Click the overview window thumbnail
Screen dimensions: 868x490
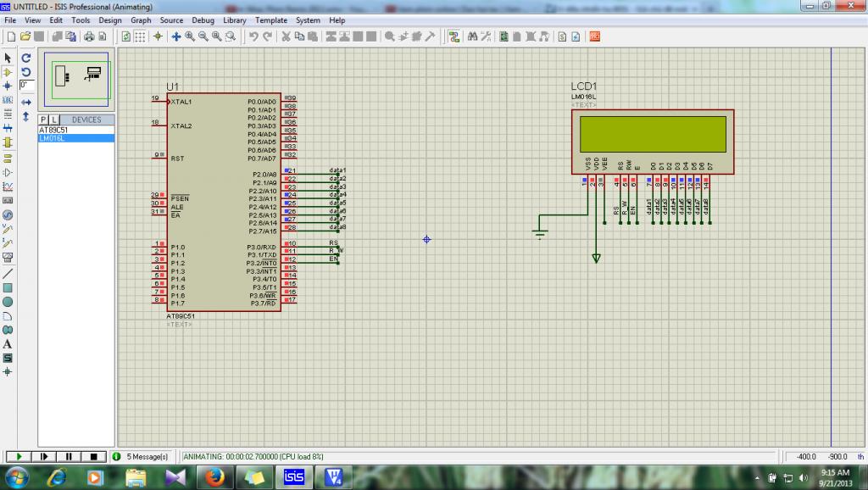(x=76, y=79)
